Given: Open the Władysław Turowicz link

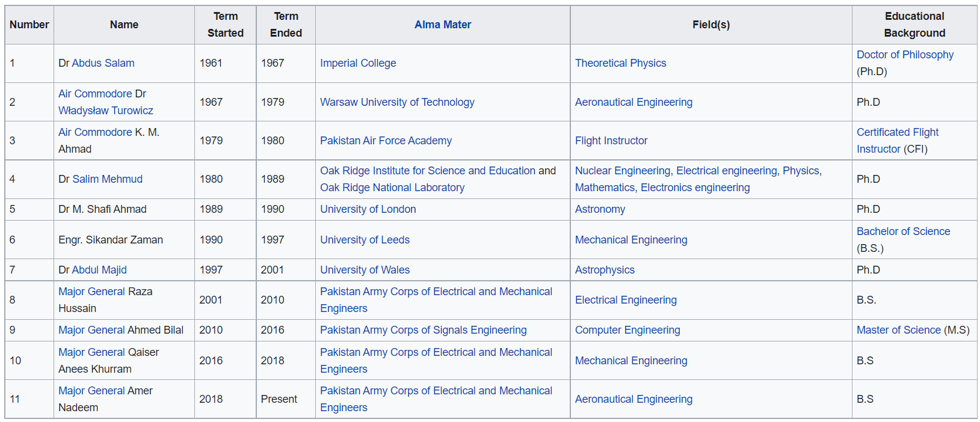Looking at the screenshot, I should point(106,111).
